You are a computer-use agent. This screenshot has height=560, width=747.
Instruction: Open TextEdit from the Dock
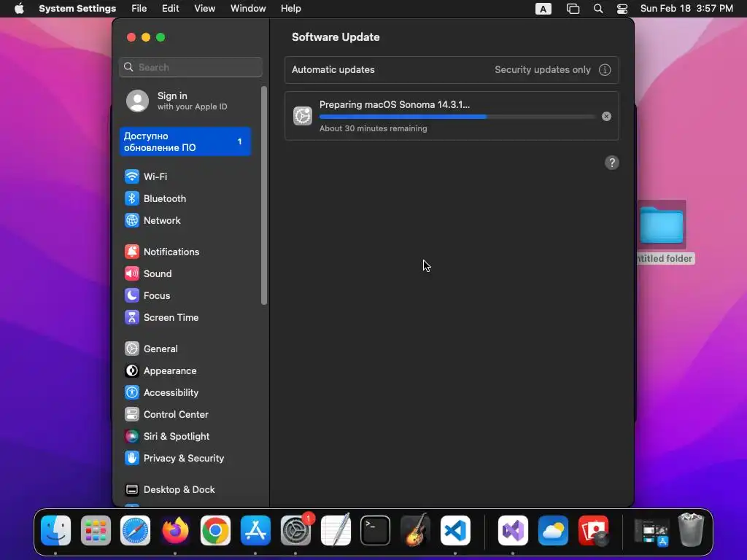[336, 531]
